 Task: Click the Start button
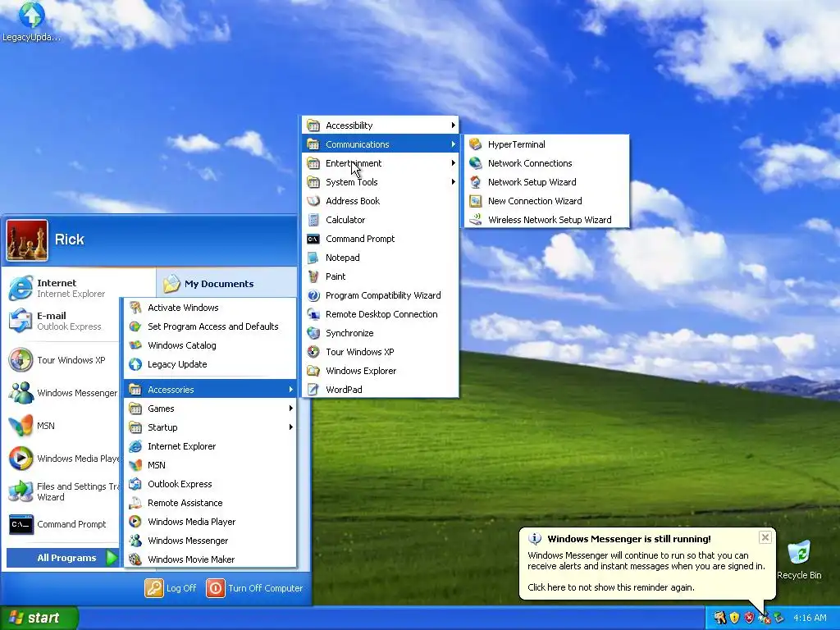39,618
